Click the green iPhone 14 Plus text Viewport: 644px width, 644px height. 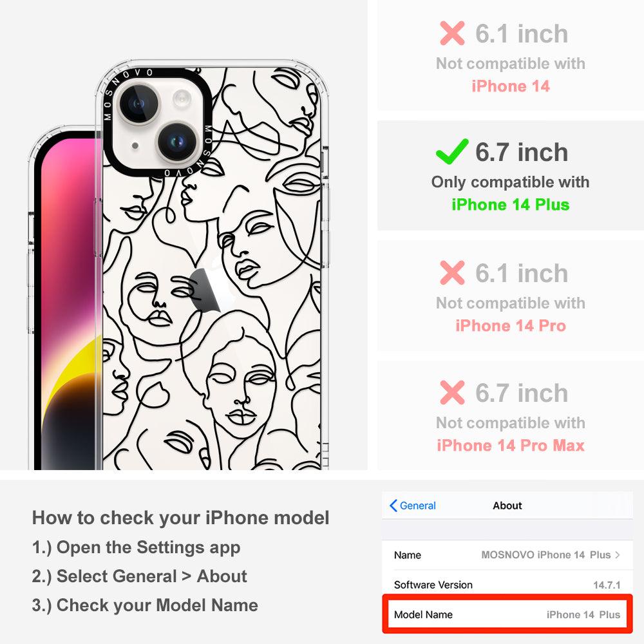tap(511, 205)
